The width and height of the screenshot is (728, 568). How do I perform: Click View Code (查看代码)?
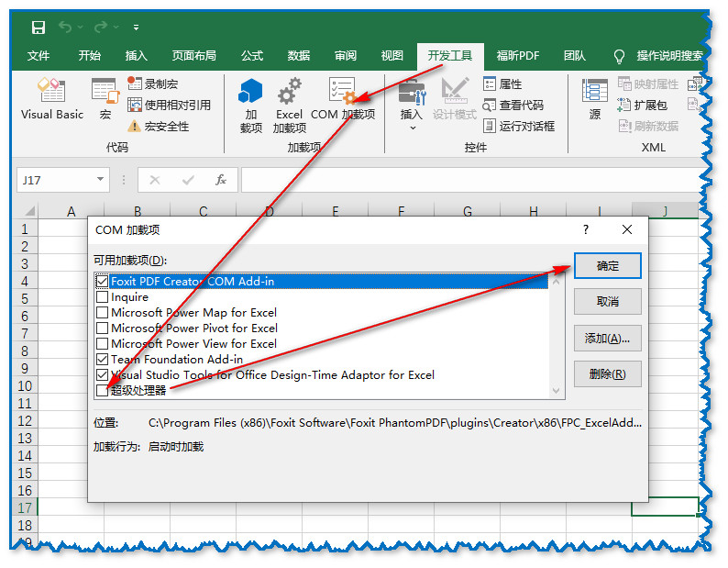[513, 105]
